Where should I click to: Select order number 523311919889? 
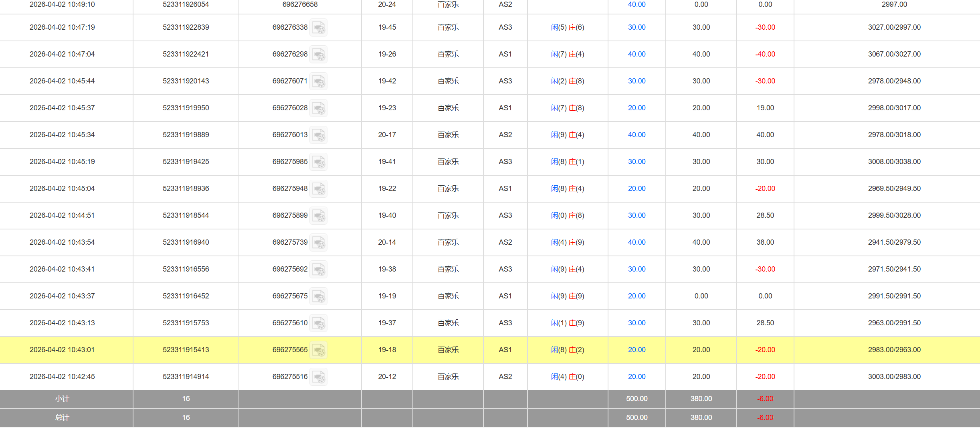click(186, 135)
